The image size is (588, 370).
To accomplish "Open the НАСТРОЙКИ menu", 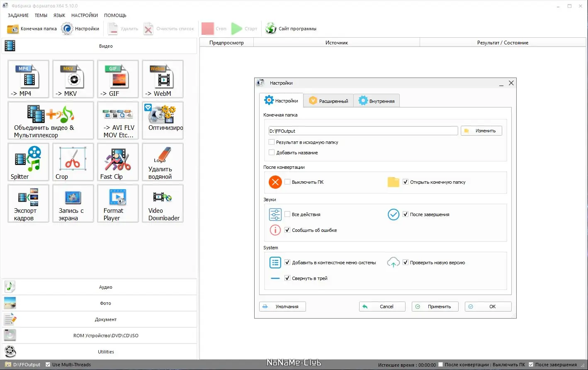I will pyautogui.click(x=85, y=15).
